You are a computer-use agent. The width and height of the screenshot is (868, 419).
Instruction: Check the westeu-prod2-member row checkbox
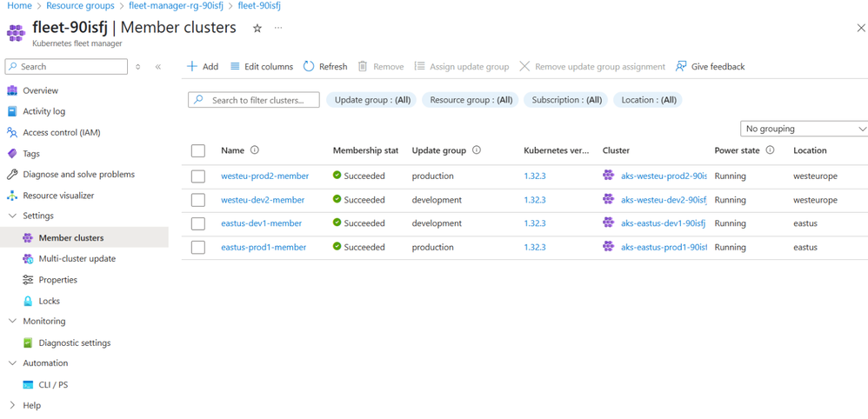(198, 176)
